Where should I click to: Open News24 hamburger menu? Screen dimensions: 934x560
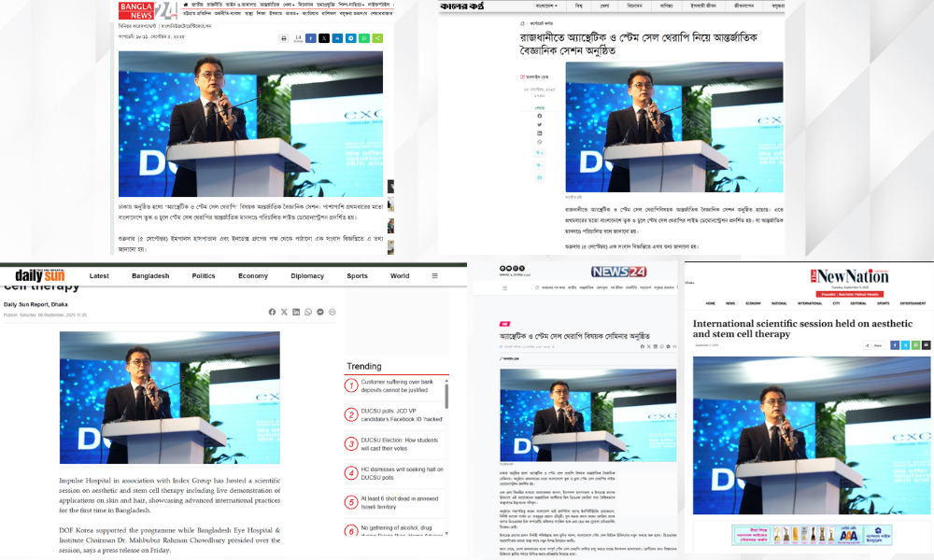504,288
